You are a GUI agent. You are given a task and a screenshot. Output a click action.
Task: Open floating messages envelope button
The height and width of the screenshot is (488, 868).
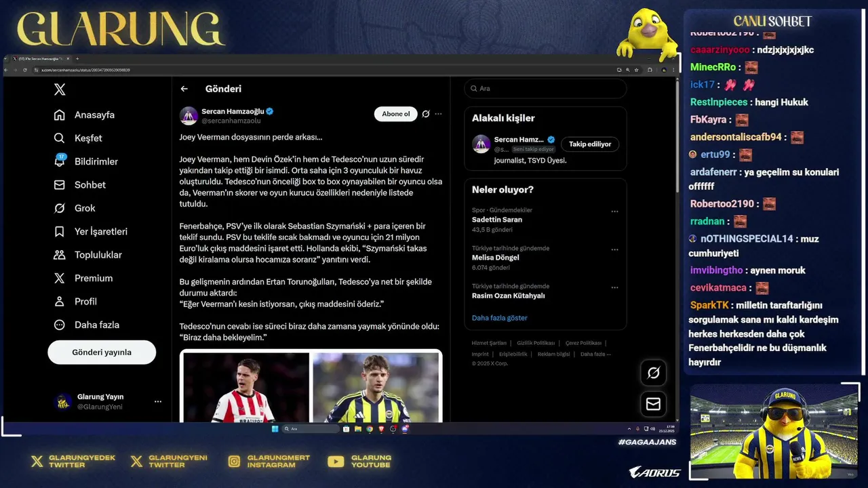pyautogui.click(x=654, y=404)
